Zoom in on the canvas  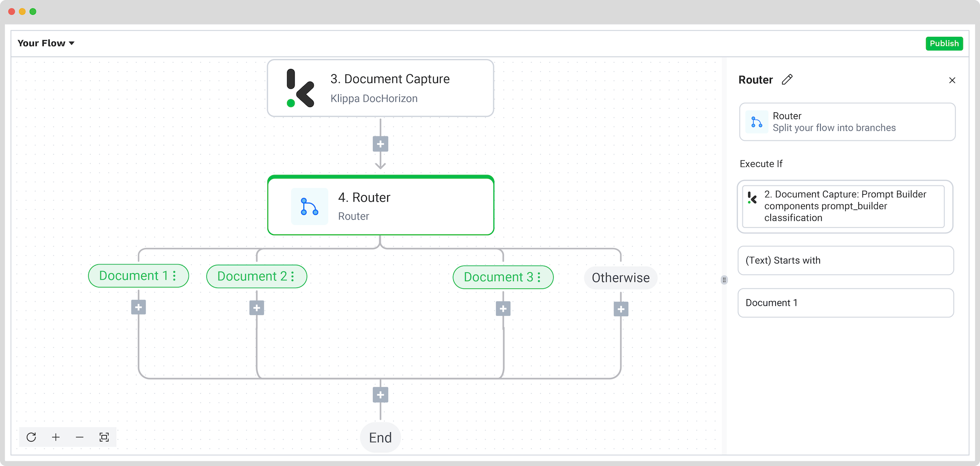point(56,437)
